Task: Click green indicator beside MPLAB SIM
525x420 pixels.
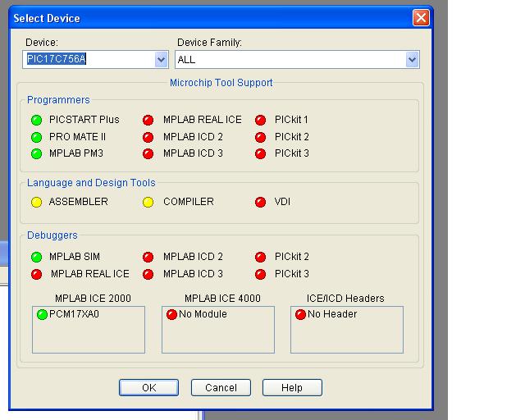Action: coord(36,257)
